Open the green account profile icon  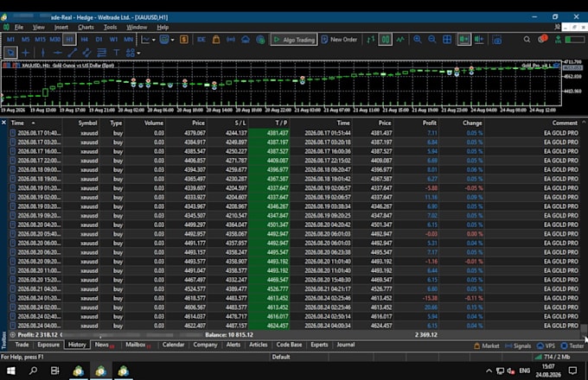[x=558, y=40]
